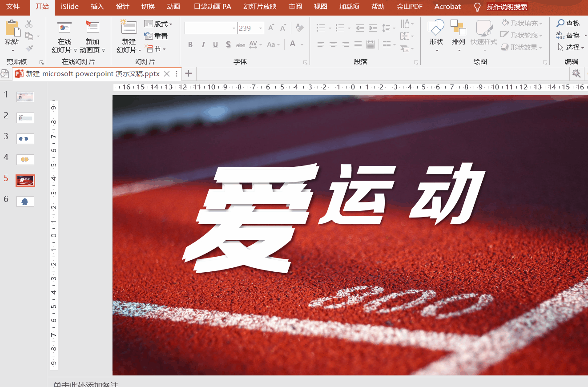588x387 pixels.
Task: Click the 形状 shapes gallery icon
Action: coord(436,28)
